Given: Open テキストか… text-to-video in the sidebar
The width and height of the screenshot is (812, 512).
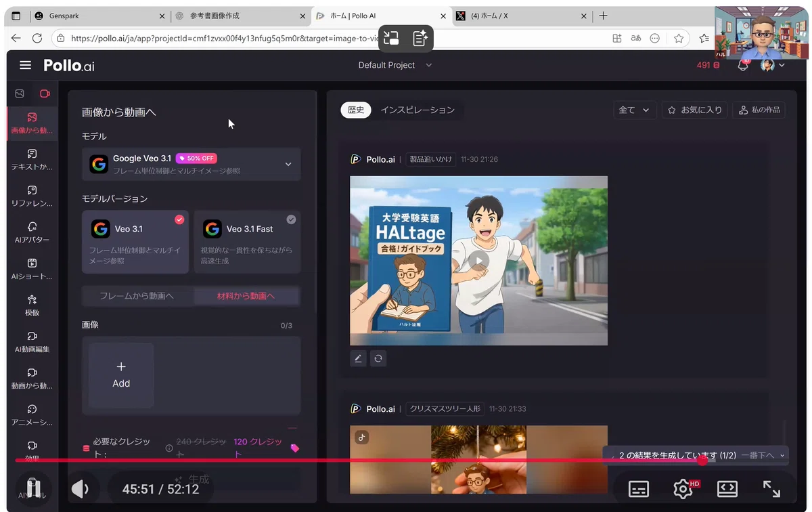Looking at the screenshot, I should [32, 160].
